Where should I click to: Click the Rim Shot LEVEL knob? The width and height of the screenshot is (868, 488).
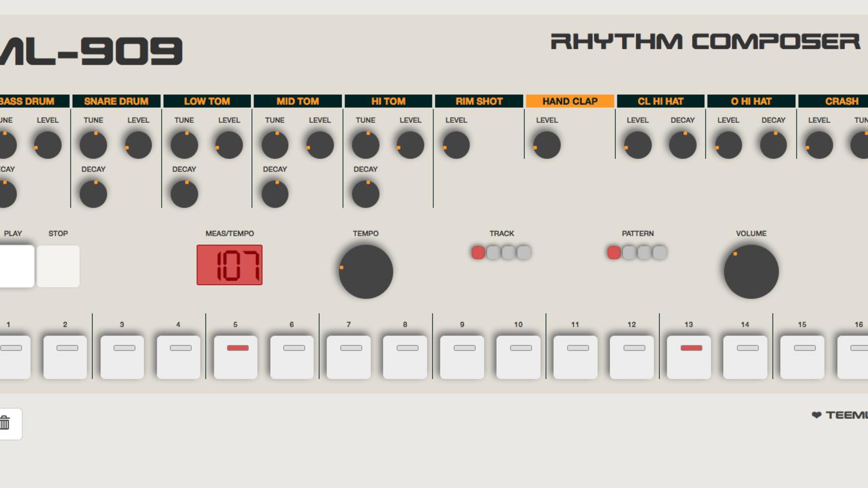tap(456, 145)
